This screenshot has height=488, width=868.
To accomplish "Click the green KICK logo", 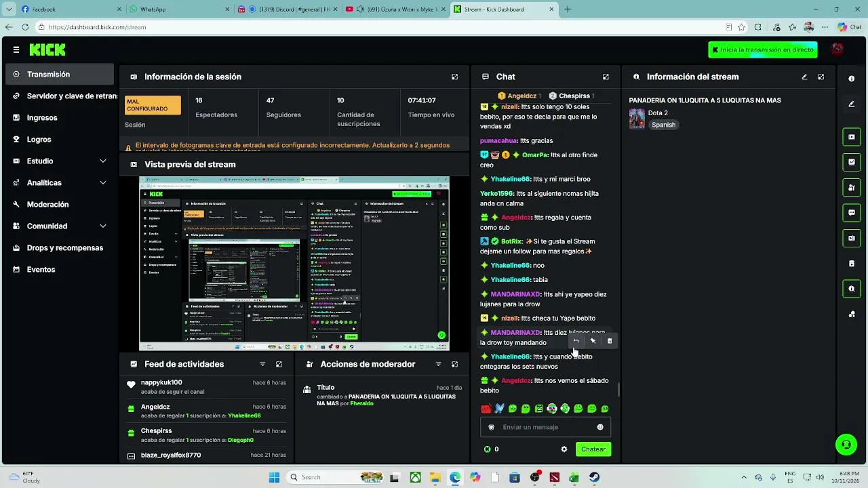I will pos(47,49).
